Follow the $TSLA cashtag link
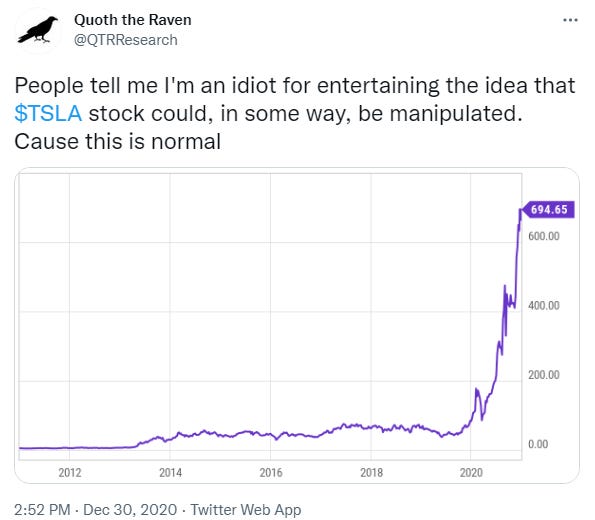Screen dimensions: 595x520 coord(48,113)
